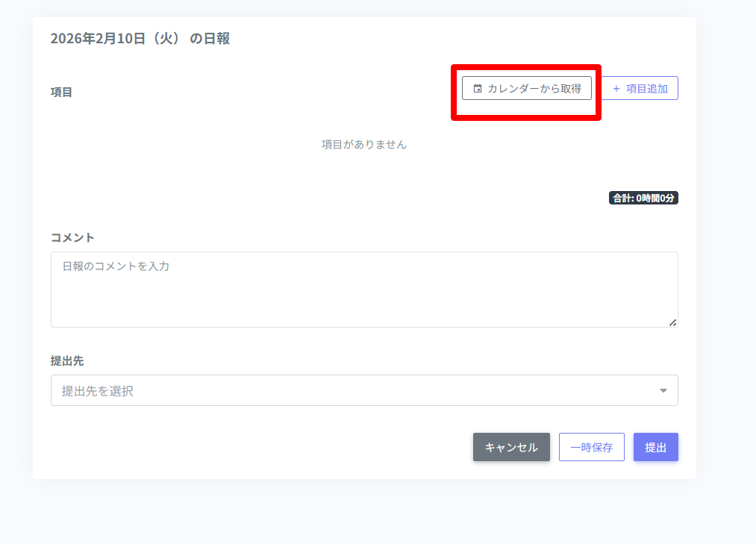Expand the 提出先 dropdown arrow
Viewport: 756px width, 544px height.
[x=663, y=390]
